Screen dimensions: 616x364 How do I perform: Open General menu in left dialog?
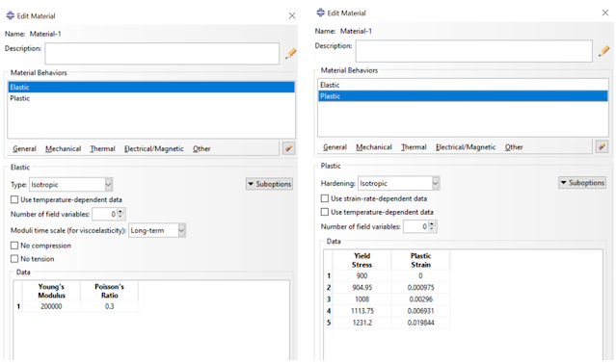[x=24, y=148]
